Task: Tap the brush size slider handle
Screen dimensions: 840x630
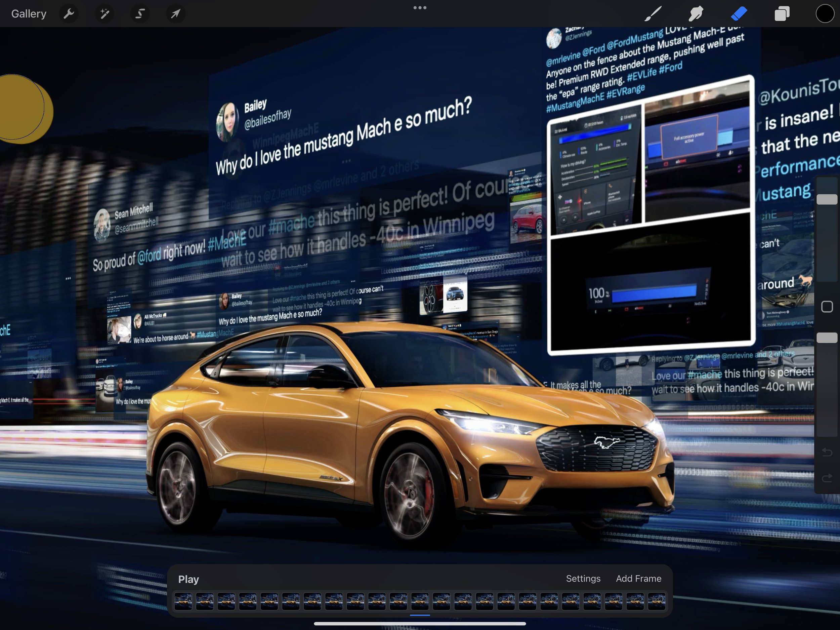Action: (x=827, y=199)
